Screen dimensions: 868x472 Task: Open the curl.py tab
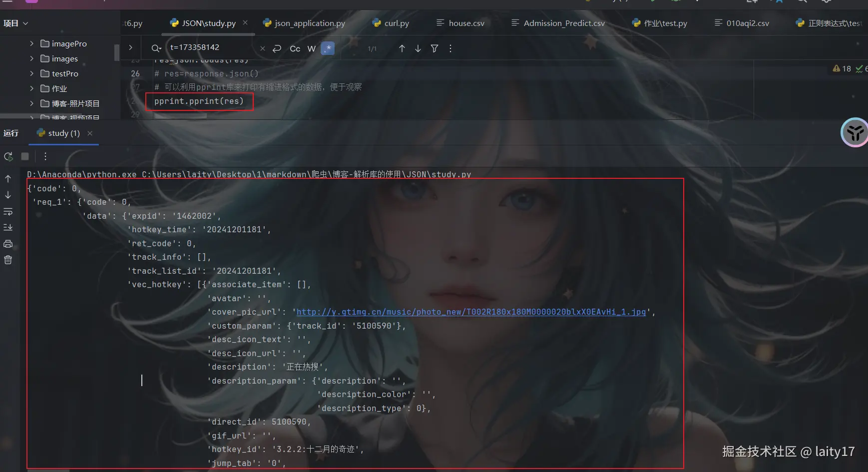pyautogui.click(x=391, y=23)
